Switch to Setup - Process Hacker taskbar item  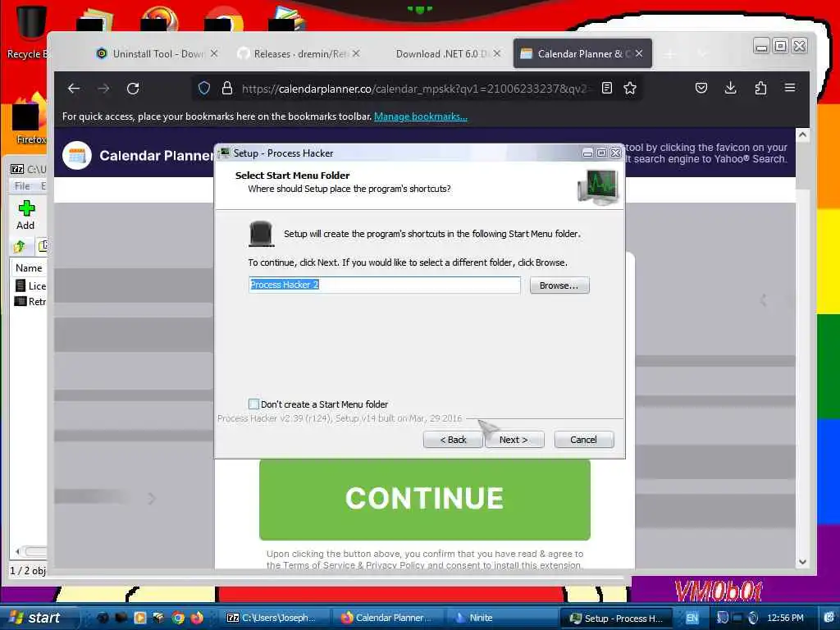(616, 618)
